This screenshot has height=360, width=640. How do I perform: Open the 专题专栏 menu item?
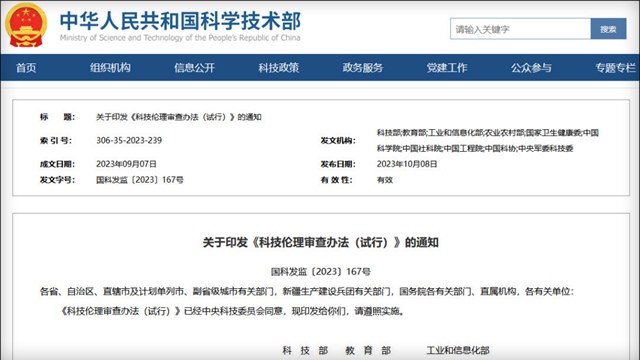(616, 68)
